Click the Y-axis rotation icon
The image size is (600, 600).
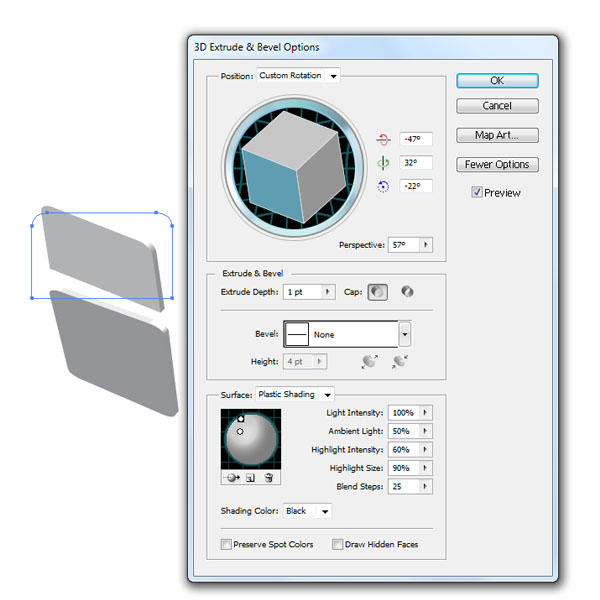[383, 163]
